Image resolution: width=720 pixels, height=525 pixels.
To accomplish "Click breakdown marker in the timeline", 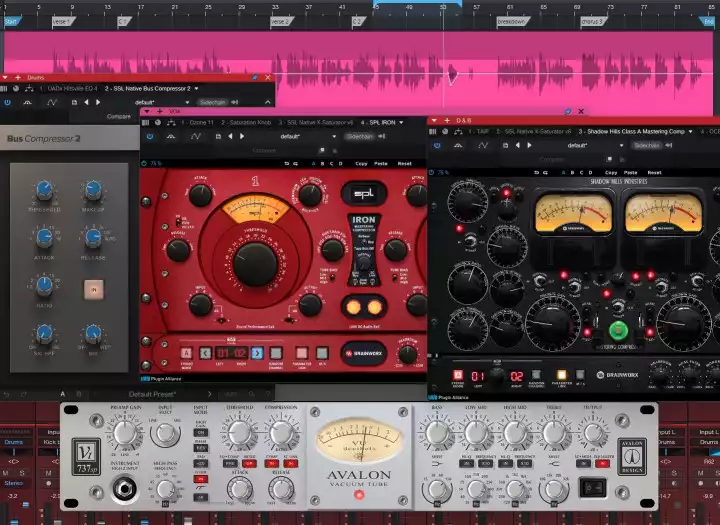I will 512,22.
